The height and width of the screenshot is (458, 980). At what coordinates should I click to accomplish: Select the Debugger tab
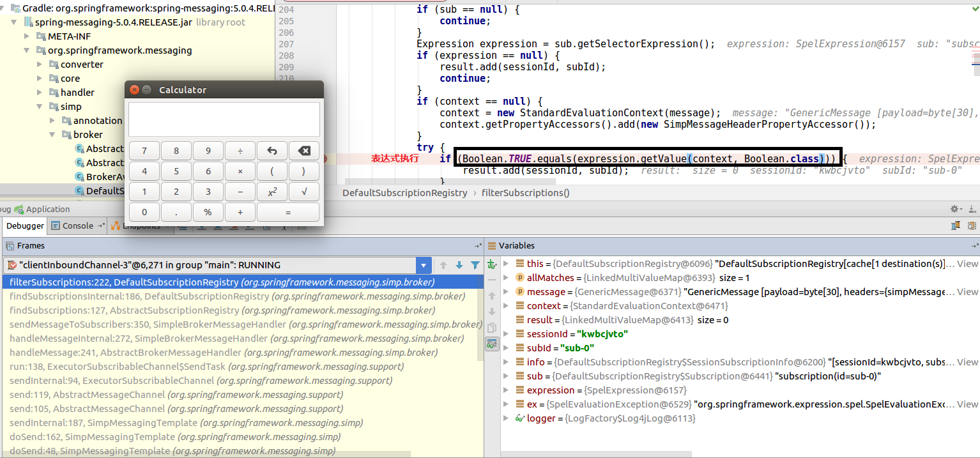point(25,225)
